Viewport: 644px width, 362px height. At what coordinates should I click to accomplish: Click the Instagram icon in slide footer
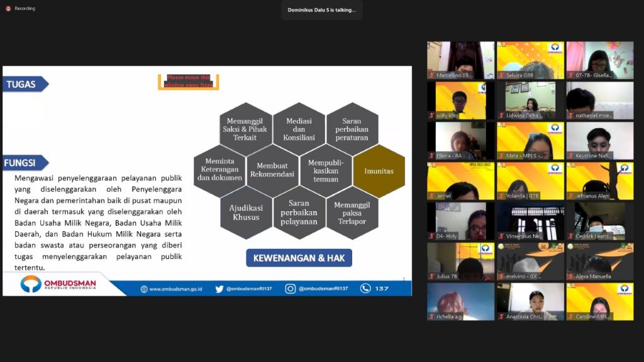coord(290,288)
